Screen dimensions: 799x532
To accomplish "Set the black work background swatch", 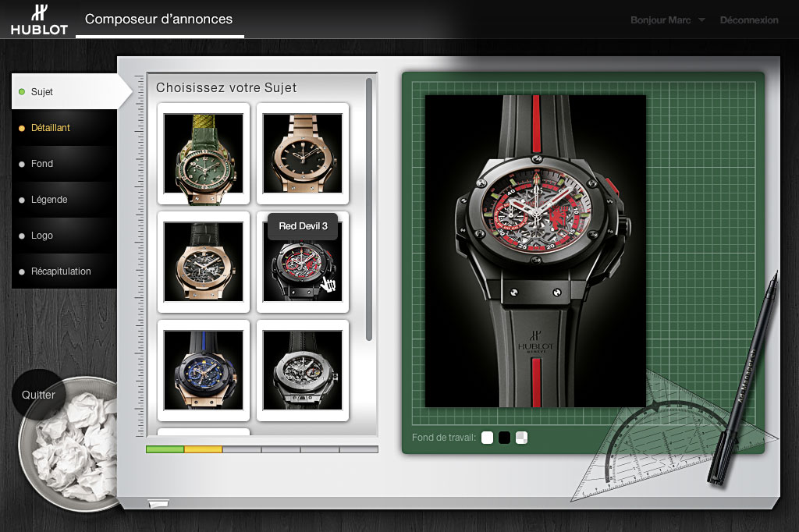I will [x=504, y=438].
